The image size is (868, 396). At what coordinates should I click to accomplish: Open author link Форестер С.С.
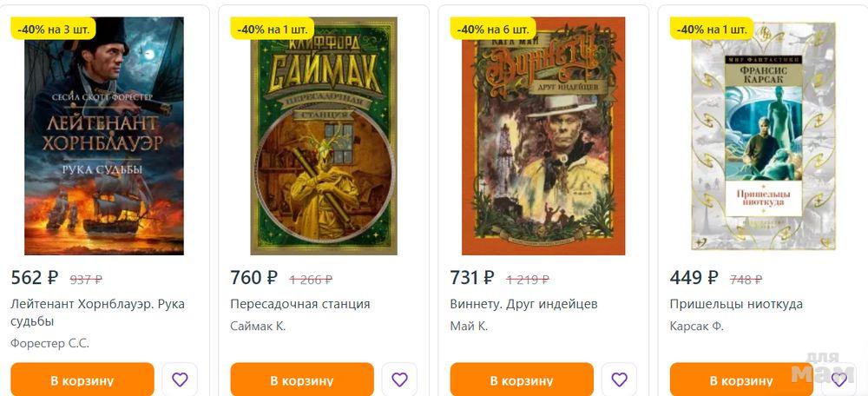[49, 343]
